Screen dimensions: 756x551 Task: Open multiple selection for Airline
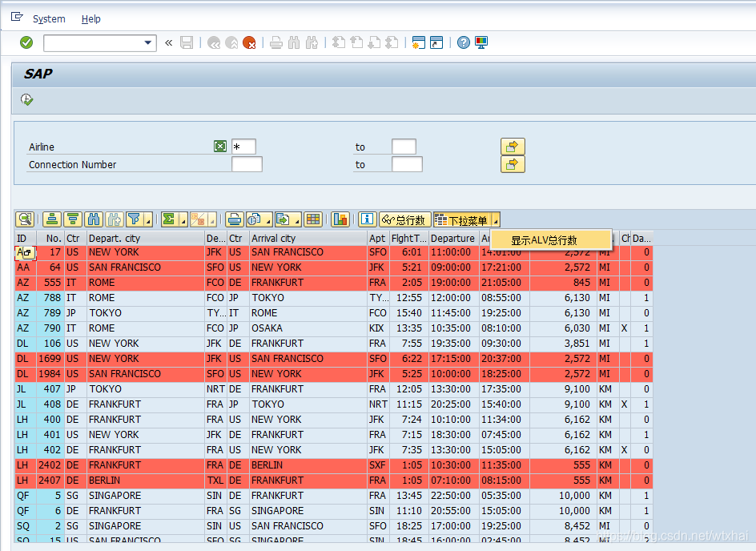(513, 146)
